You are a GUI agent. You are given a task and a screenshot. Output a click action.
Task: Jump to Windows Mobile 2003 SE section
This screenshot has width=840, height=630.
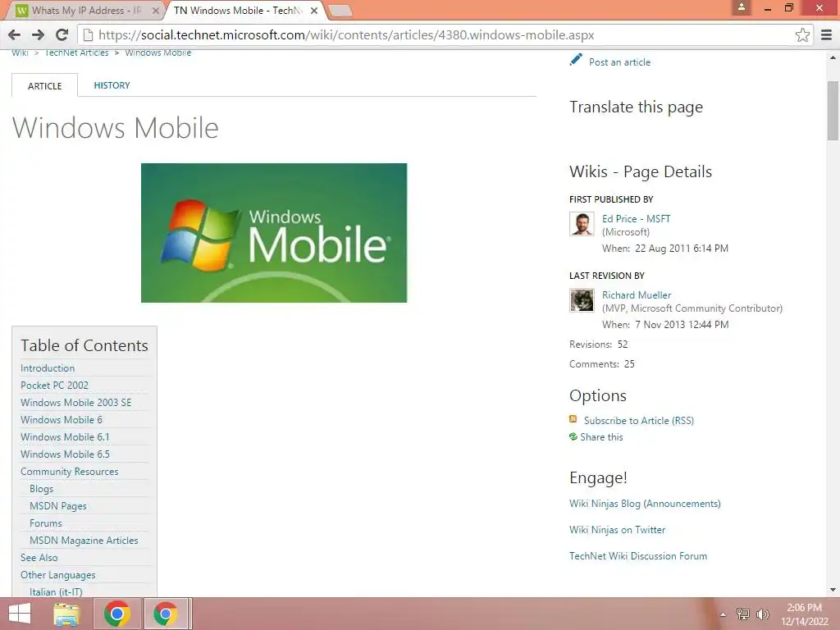pyautogui.click(x=75, y=402)
